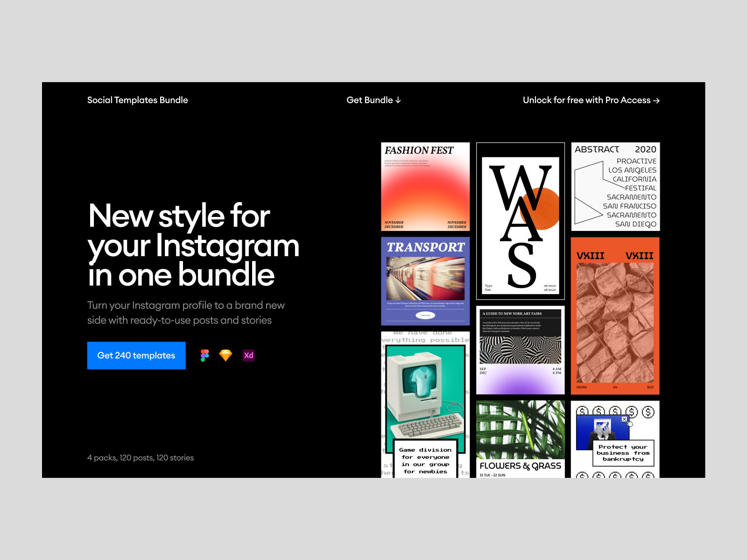Click the text 4 packs, 120 posts, 120 stories
This screenshot has width=747, height=560.
[141, 458]
